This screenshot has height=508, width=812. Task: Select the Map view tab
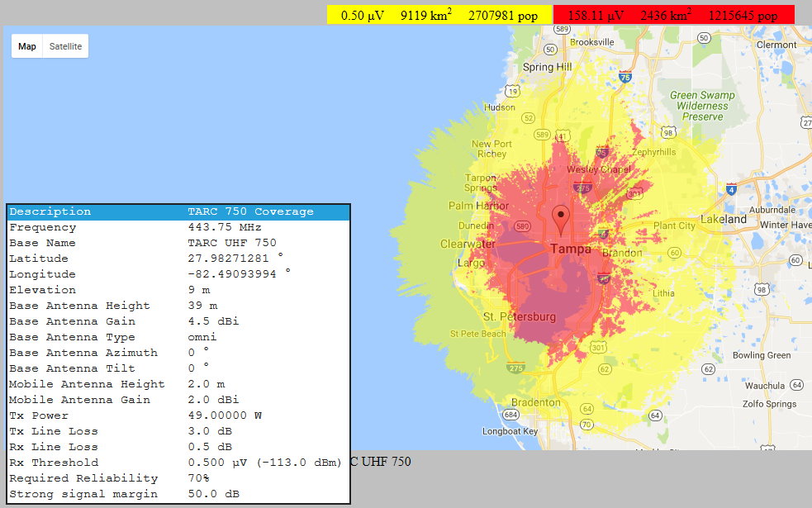(26, 46)
